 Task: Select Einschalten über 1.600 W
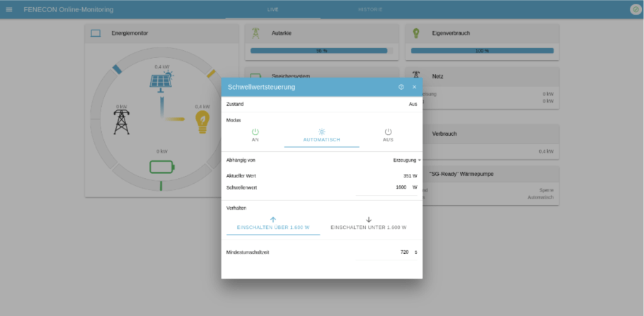273,223
